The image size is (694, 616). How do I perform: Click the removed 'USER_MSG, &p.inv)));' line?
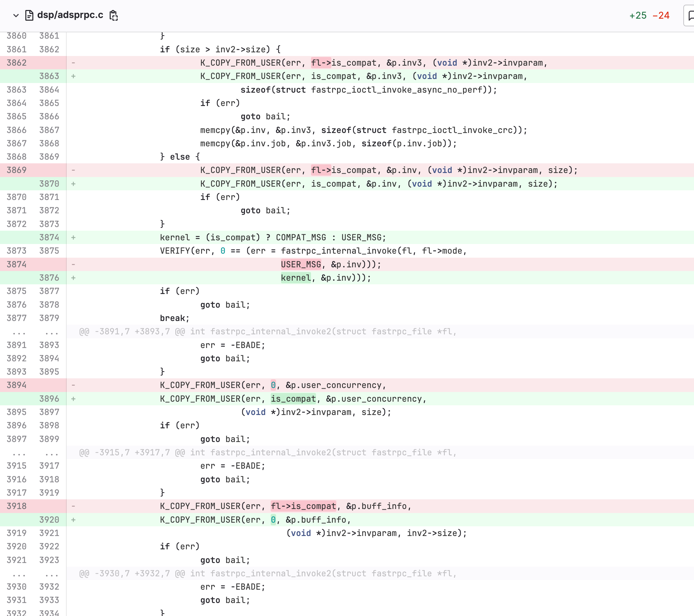point(331,265)
